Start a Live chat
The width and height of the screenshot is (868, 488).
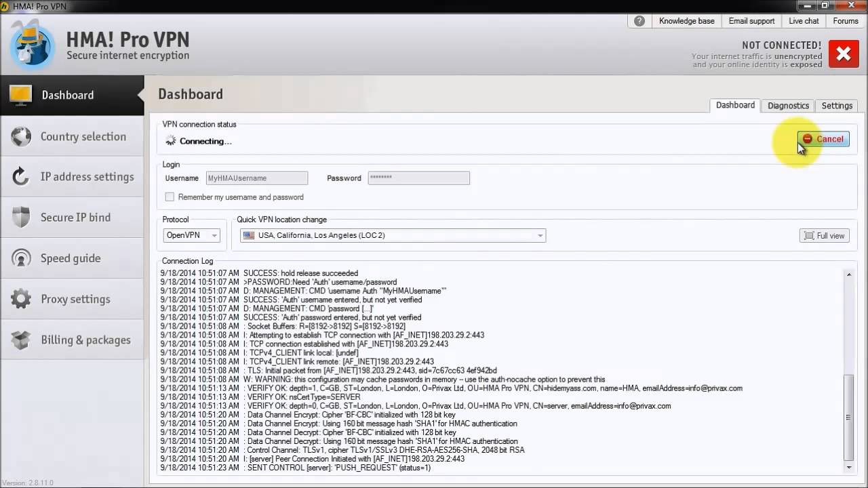click(804, 21)
